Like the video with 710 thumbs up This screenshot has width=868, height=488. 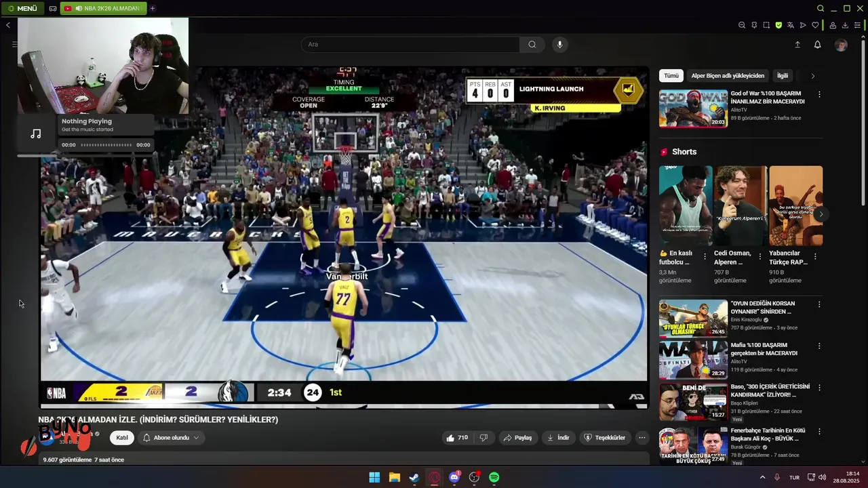(x=457, y=438)
